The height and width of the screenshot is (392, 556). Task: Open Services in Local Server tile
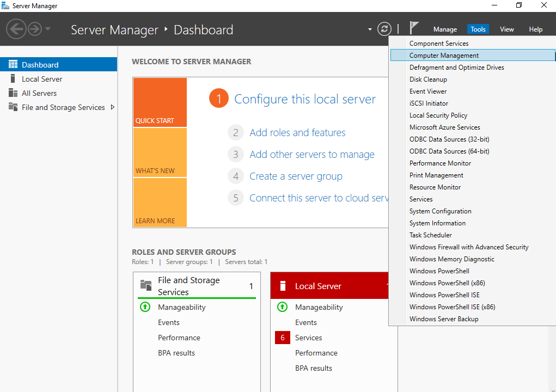[308, 338]
